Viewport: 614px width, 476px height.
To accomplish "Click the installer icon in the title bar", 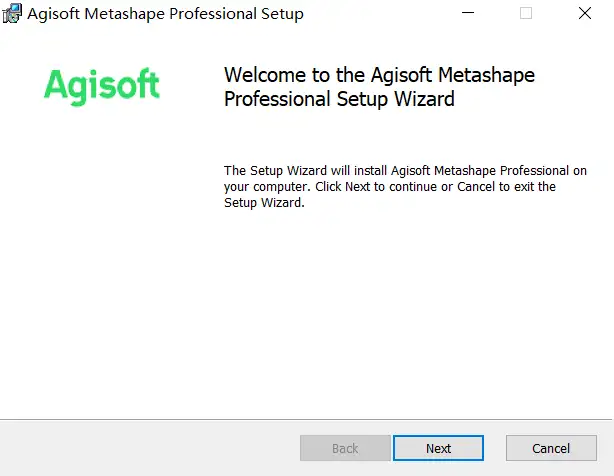I will point(12,13).
